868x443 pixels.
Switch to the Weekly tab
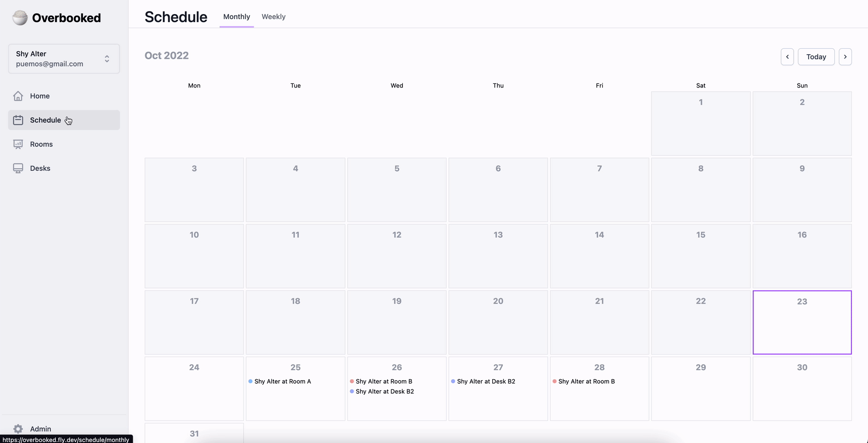273,17
